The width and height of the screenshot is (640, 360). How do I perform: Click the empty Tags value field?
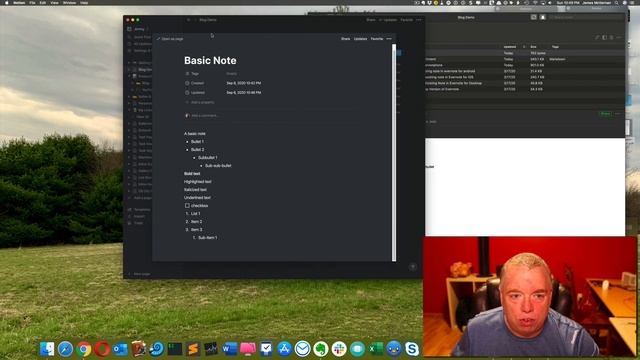tap(232, 73)
